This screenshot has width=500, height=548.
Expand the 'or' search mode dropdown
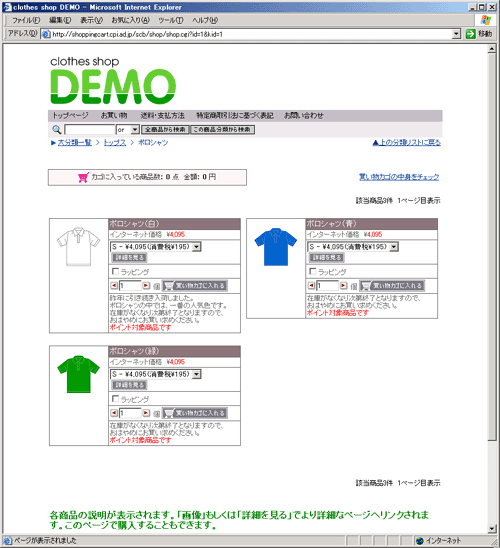click(135, 130)
